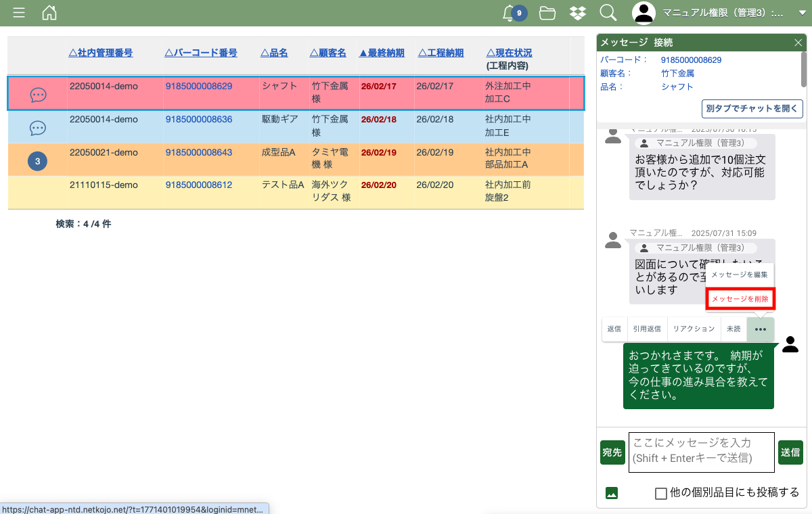
Task: Open chat bubble for 駆動ギア row
Action: (x=38, y=128)
